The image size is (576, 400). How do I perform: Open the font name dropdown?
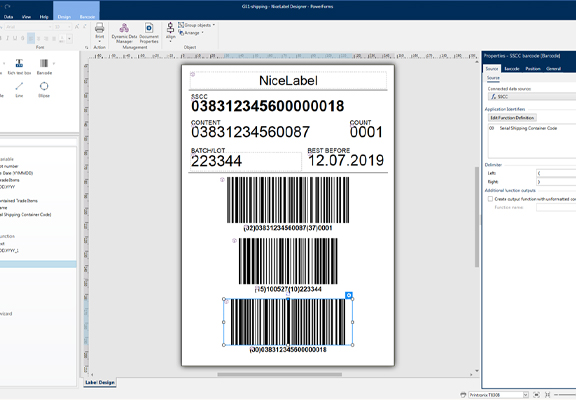pos(50,27)
